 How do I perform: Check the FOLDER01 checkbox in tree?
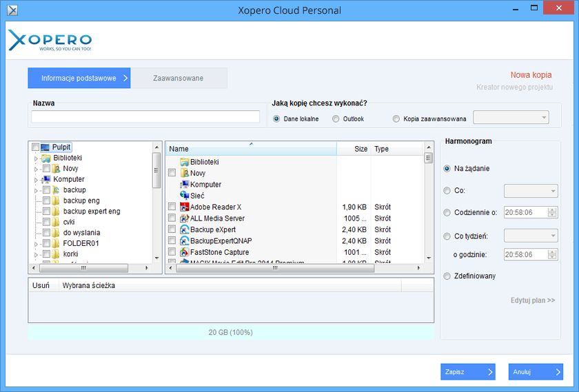[47, 244]
